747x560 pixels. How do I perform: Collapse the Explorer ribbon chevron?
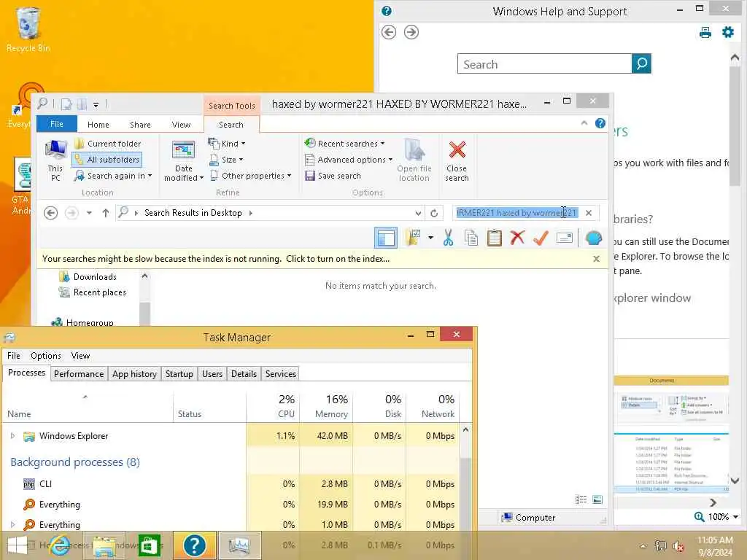point(584,122)
